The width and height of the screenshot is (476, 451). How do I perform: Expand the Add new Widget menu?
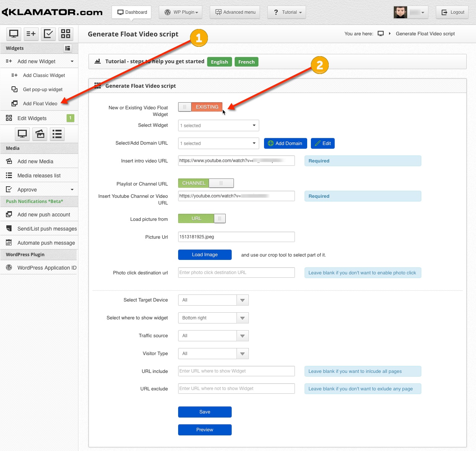point(72,61)
